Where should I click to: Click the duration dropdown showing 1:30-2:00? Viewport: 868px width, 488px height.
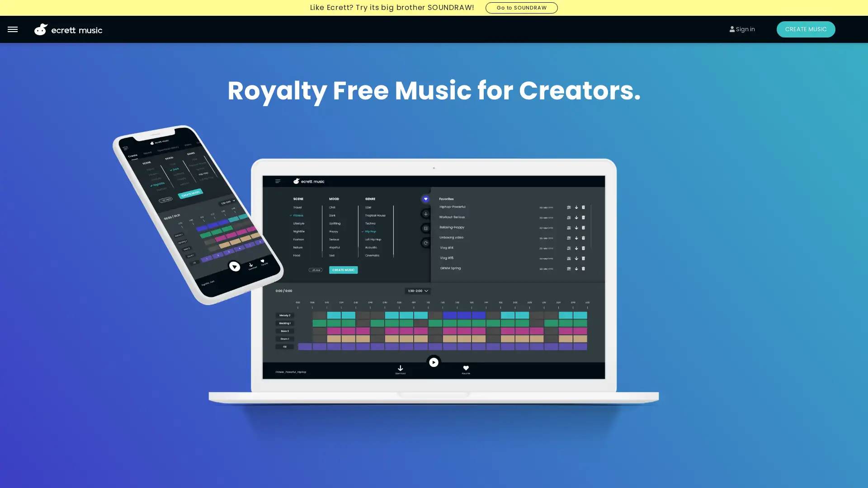[417, 291]
